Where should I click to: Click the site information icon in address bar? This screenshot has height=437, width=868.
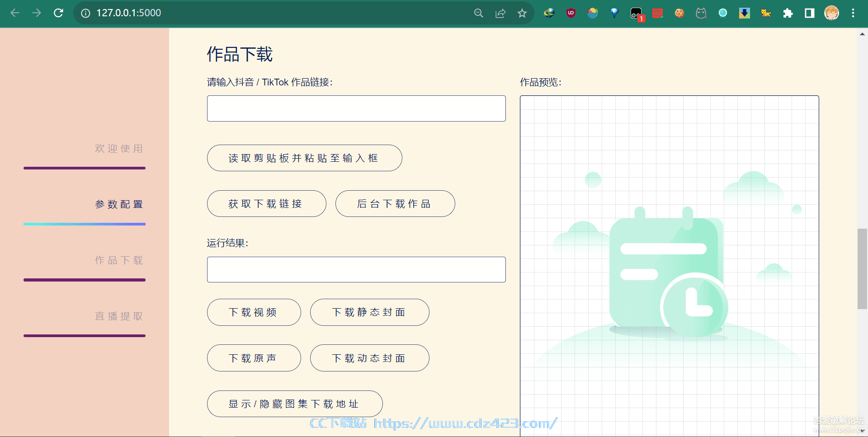(85, 13)
